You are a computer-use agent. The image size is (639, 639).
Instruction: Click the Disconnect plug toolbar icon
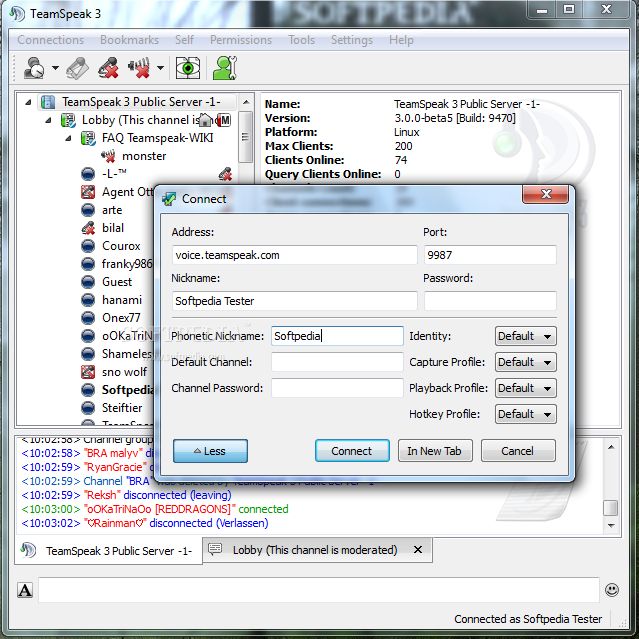[78, 68]
